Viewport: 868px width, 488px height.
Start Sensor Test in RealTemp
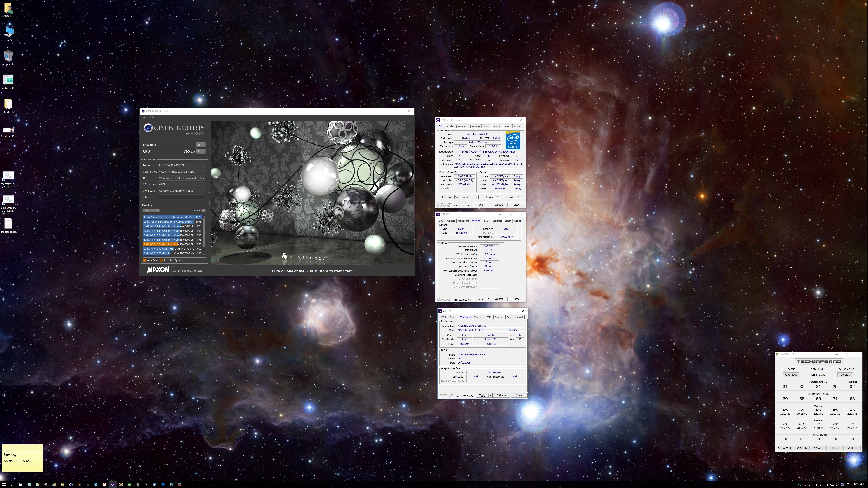tap(784, 448)
